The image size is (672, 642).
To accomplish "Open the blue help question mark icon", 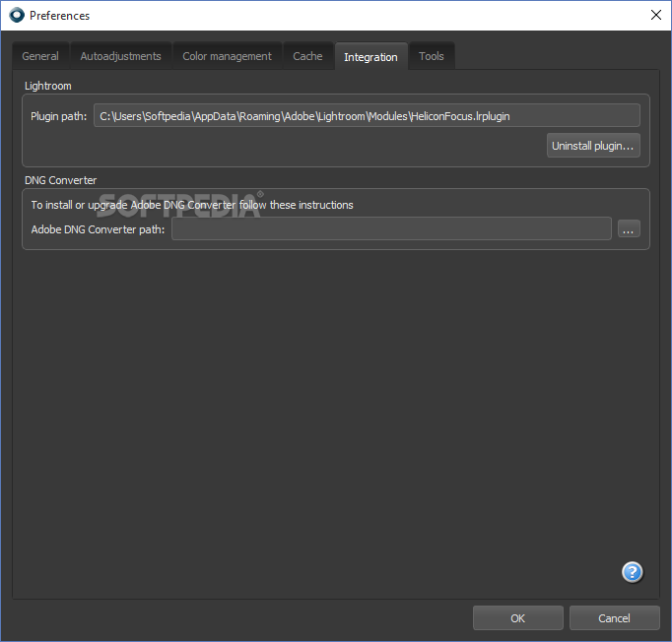I will [x=633, y=572].
